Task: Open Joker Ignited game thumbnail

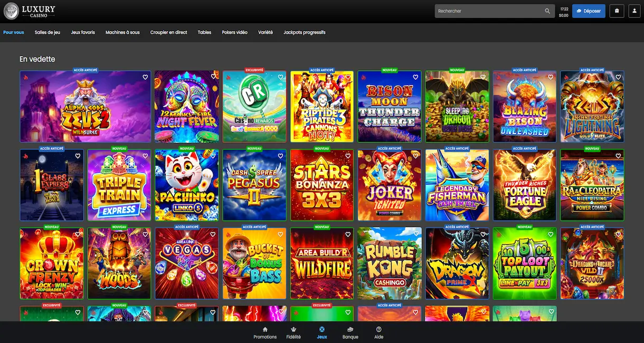Action: 390,185
